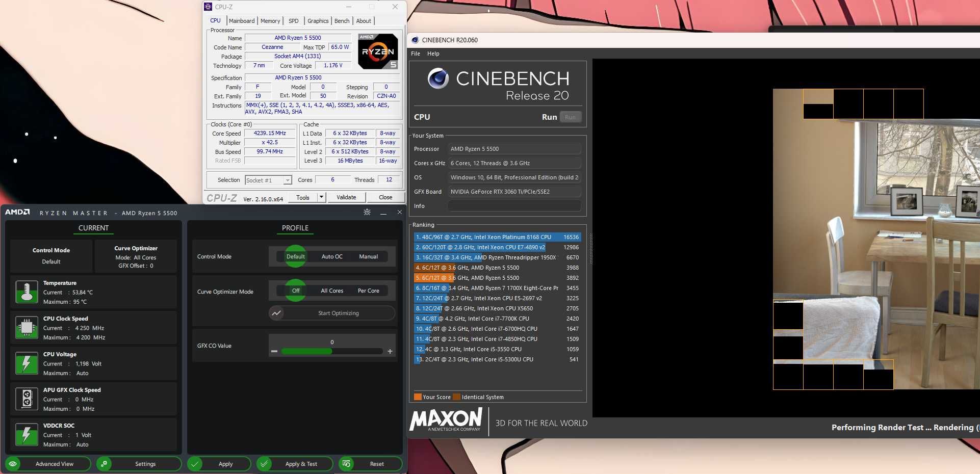Click the Cinebench title bar app icon
The width and height of the screenshot is (980, 474).
(x=415, y=40)
